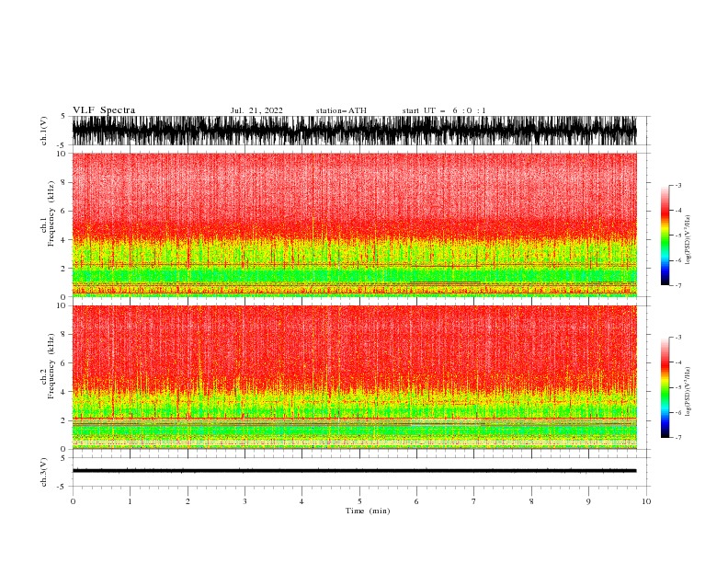The image size is (728, 563).
Task: Click time axis tick label "2"
Action: pos(188,501)
